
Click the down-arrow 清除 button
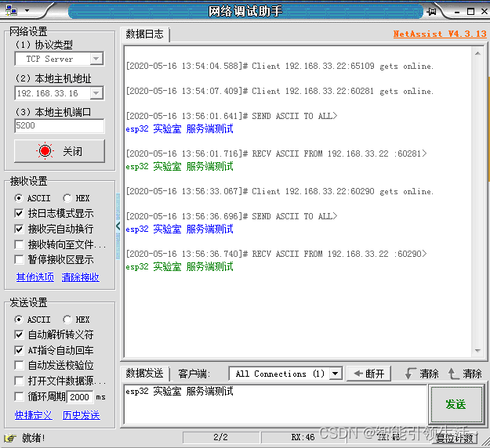pos(422,374)
